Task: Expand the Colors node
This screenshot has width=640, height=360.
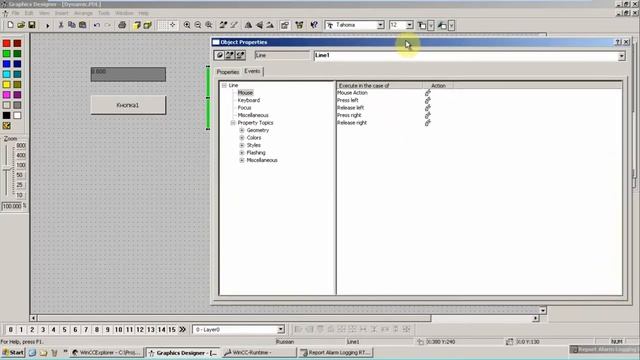Action: 242,138
